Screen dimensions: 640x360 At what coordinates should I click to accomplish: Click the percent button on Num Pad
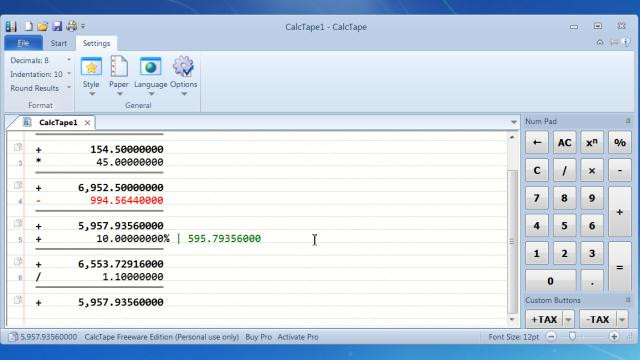[x=620, y=142]
